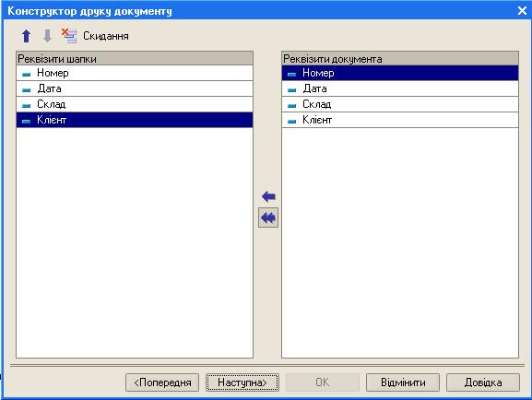Move one item left with single arrow

click(x=268, y=196)
